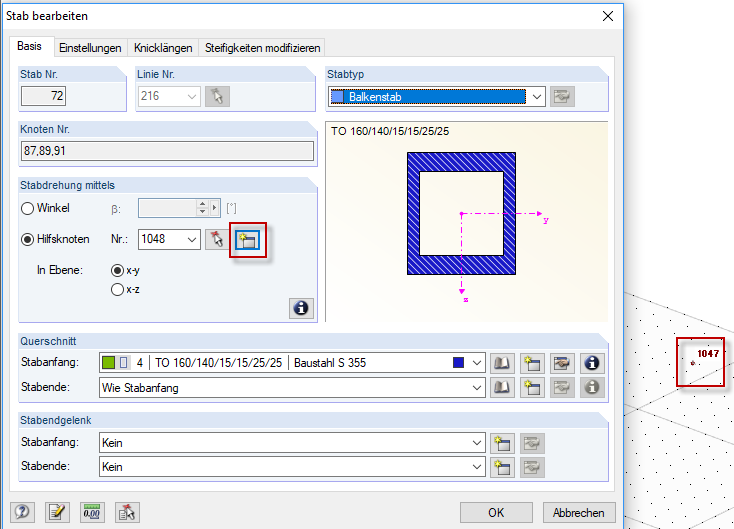This screenshot has width=734, height=529.
Task: Expand Querschnitt Stabanfang dropdown
Action: click(477, 363)
